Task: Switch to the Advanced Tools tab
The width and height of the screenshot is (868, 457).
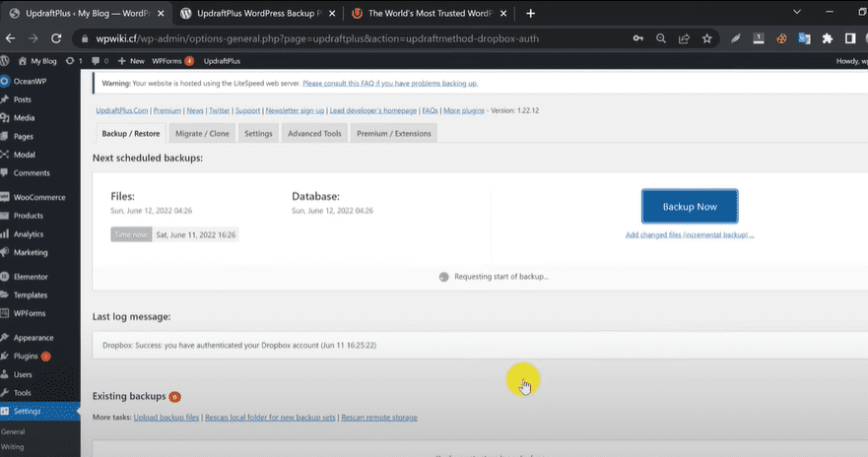Action: tap(314, 133)
